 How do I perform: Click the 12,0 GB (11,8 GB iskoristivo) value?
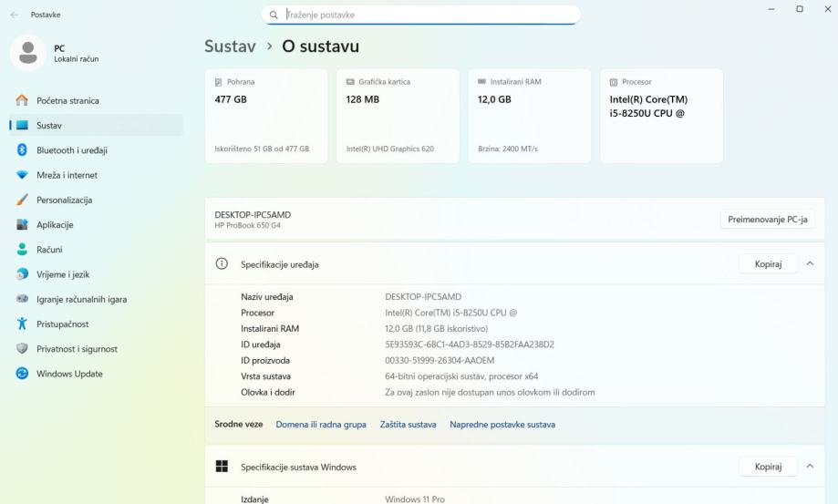coord(436,328)
